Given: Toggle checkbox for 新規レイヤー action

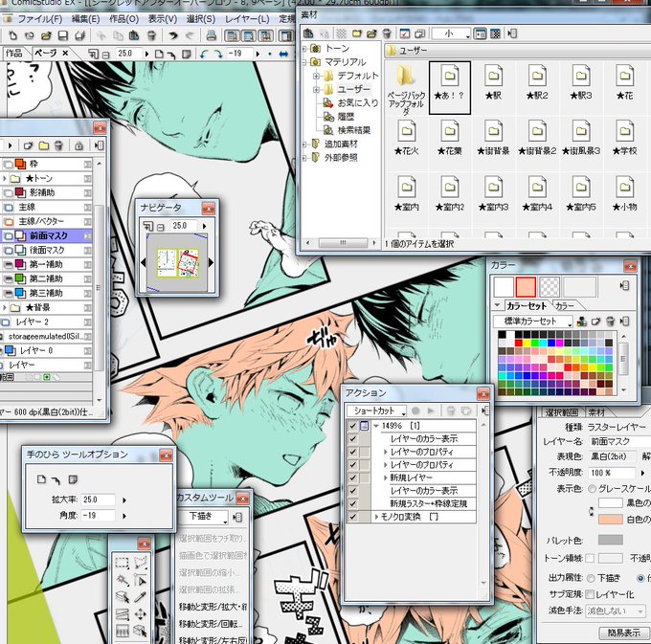Looking at the screenshot, I should [x=353, y=477].
